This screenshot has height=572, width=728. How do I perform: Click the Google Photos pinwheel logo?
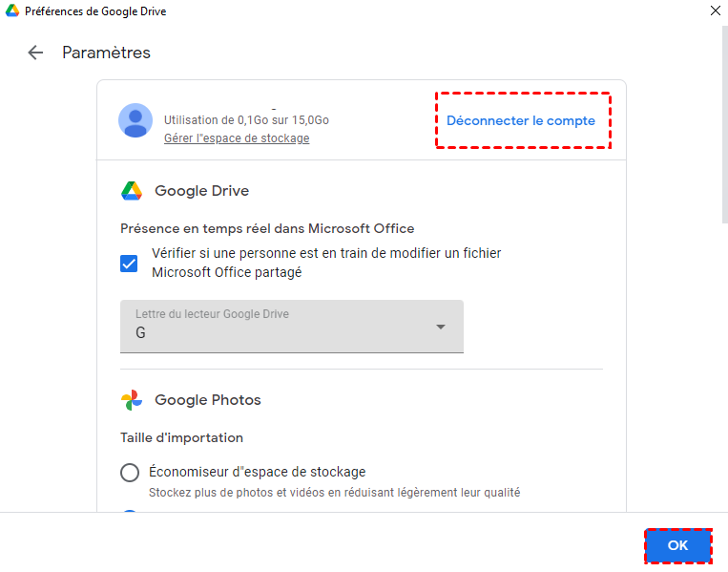pos(132,400)
